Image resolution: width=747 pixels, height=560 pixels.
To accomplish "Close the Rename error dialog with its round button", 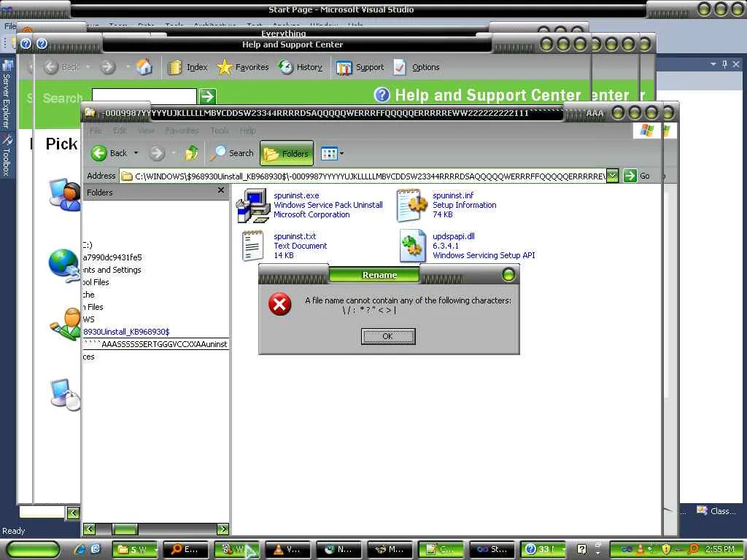I will coord(508,275).
